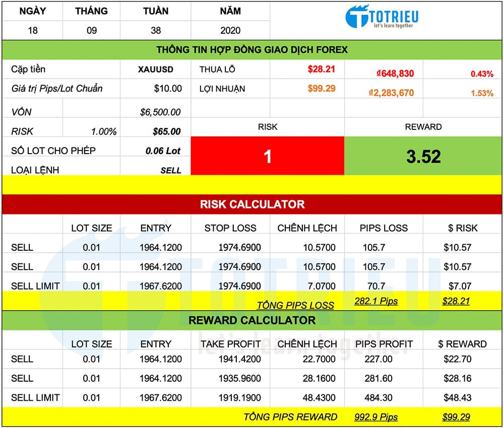Click the TỔNG PIPS REWARD label
The image size is (504, 428).
[x=290, y=417]
